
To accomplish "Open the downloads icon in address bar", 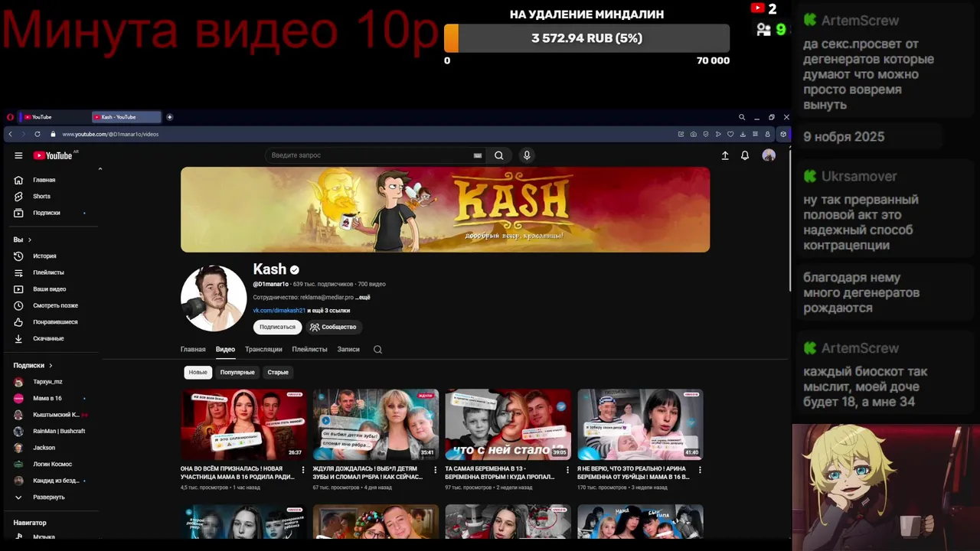I will 743,134.
